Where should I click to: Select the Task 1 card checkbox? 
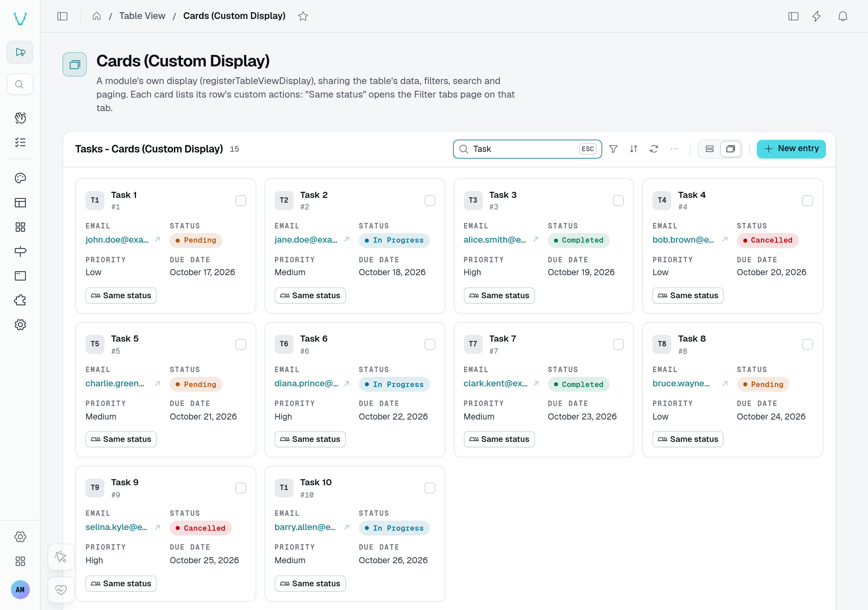(x=240, y=200)
